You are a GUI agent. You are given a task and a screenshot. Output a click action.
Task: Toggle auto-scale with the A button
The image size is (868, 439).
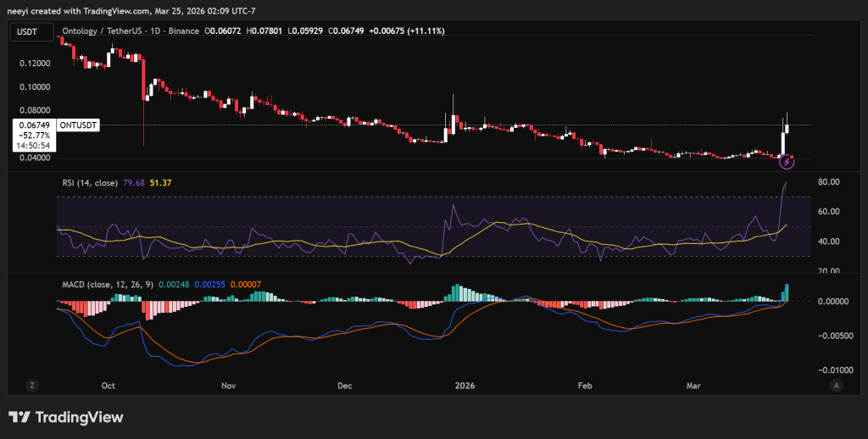pyautogui.click(x=836, y=385)
